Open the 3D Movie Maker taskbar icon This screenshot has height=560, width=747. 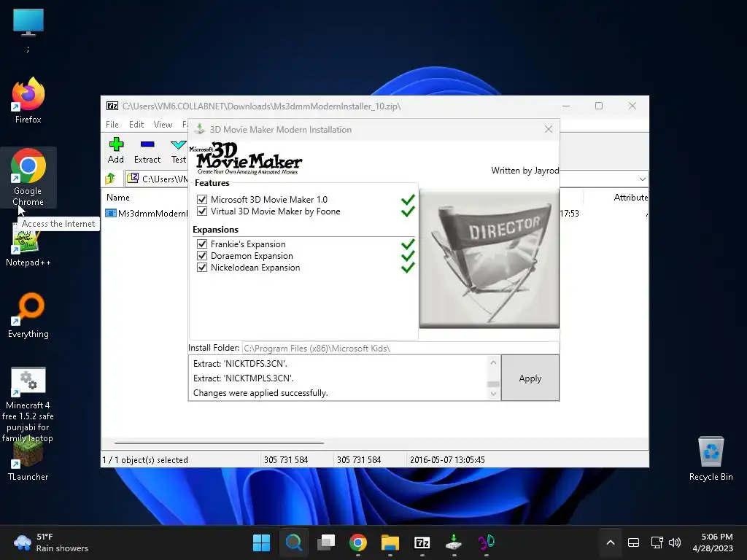(x=487, y=542)
